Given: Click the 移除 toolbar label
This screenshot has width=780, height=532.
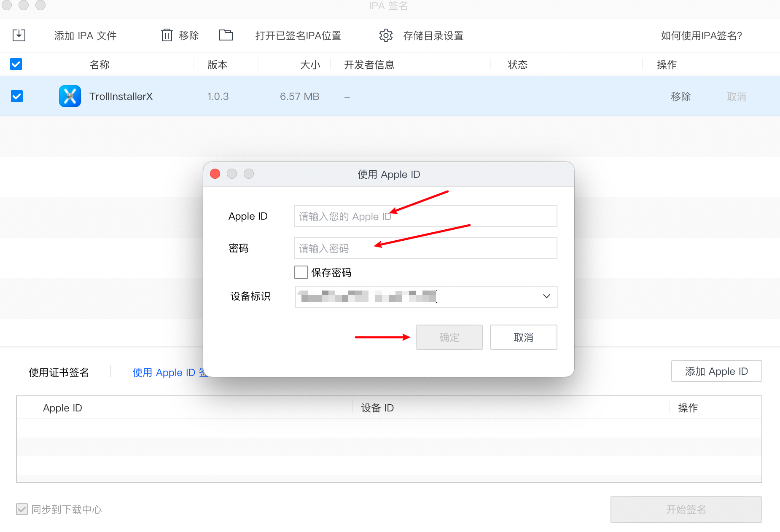Looking at the screenshot, I should (x=188, y=36).
